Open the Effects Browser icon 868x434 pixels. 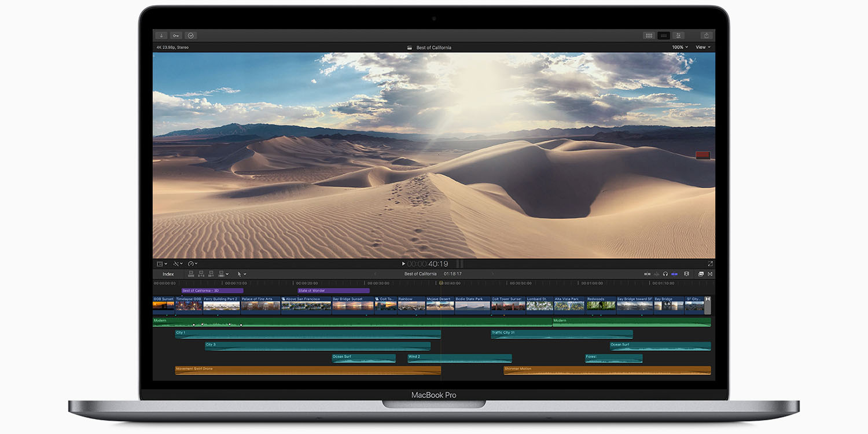(649, 35)
